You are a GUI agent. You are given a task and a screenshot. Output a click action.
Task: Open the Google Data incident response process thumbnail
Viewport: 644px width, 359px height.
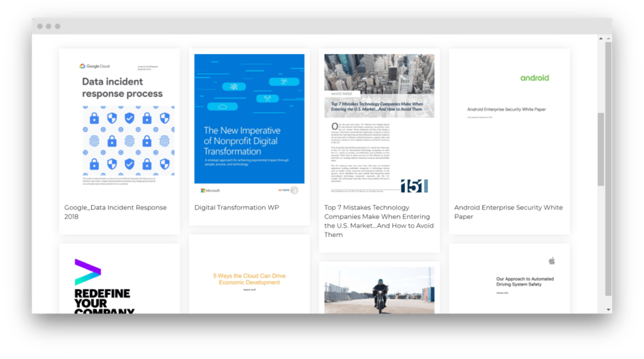[x=119, y=125]
